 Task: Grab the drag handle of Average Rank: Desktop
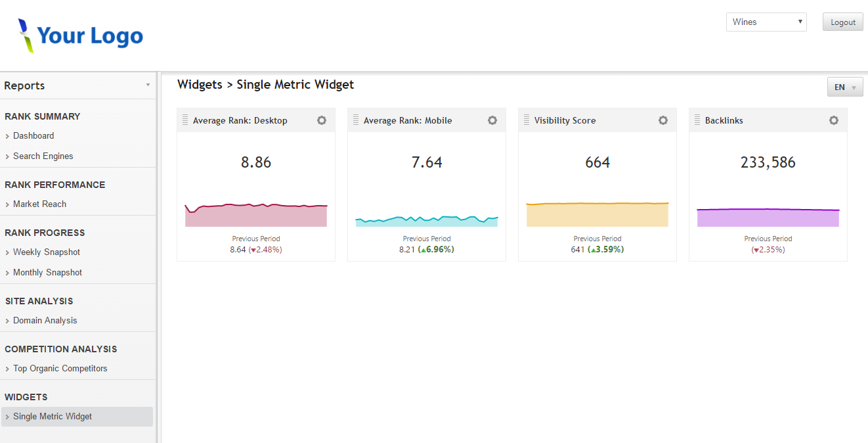coord(185,120)
